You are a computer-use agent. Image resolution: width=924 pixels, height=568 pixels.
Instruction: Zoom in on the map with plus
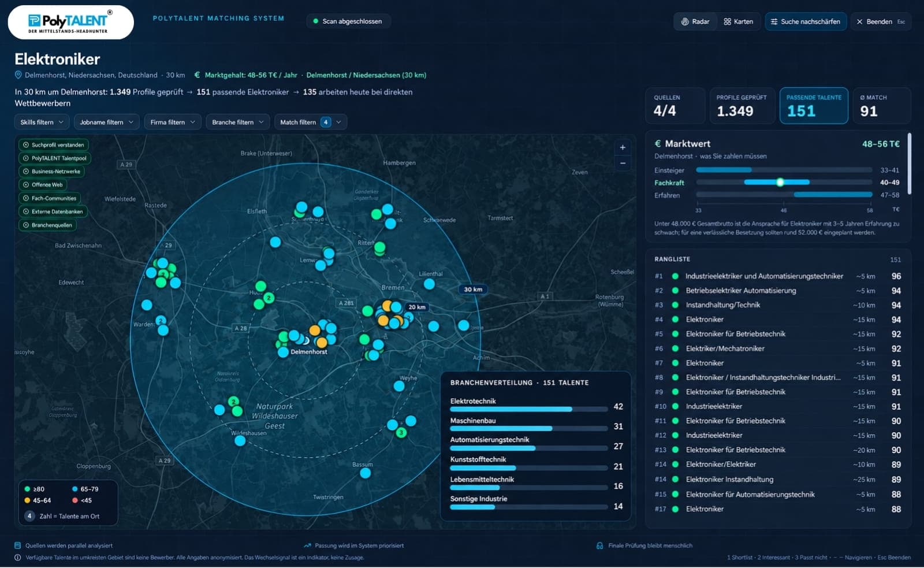coord(623,147)
